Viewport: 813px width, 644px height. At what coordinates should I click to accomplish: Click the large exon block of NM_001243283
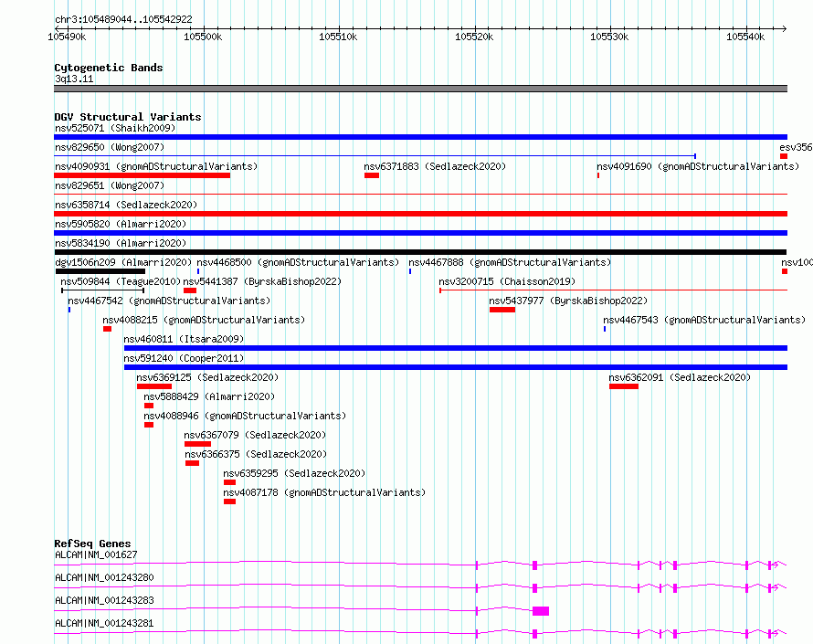pyautogui.click(x=541, y=611)
